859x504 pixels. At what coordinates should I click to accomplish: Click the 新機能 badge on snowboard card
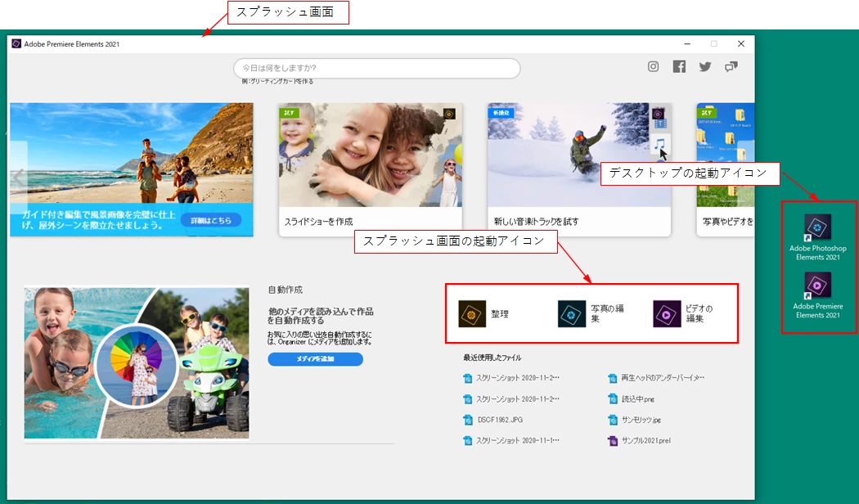pyautogui.click(x=501, y=112)
